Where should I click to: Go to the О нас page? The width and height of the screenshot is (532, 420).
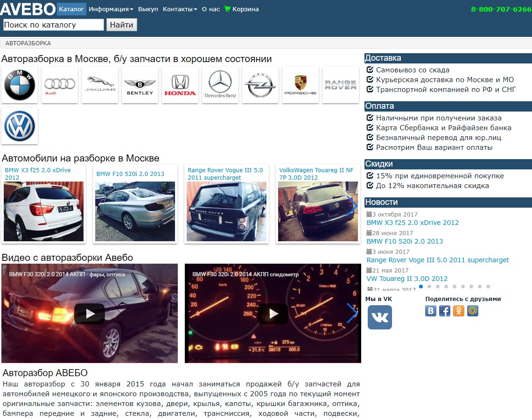(x=210, y=9)
